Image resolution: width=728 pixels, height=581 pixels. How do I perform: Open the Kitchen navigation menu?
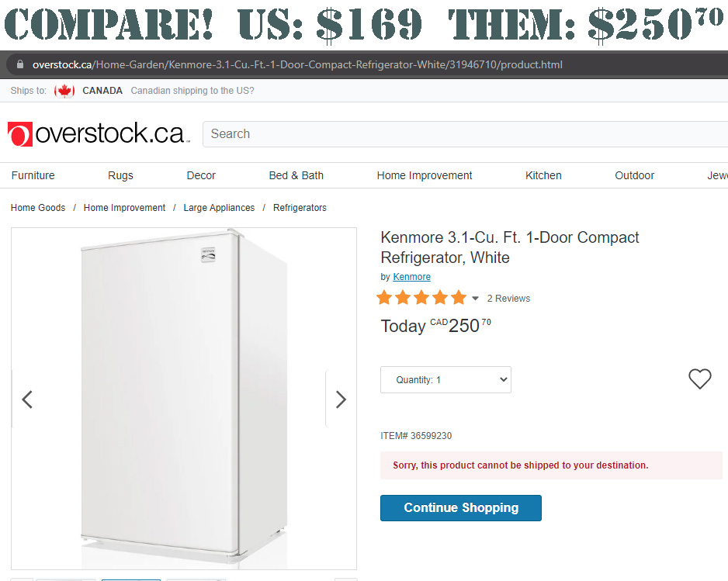543,175
